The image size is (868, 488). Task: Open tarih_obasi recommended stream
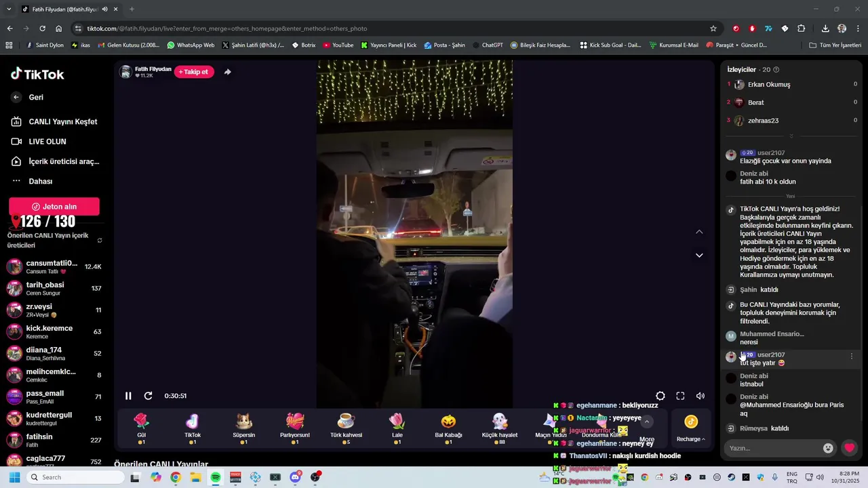[54, 288]
